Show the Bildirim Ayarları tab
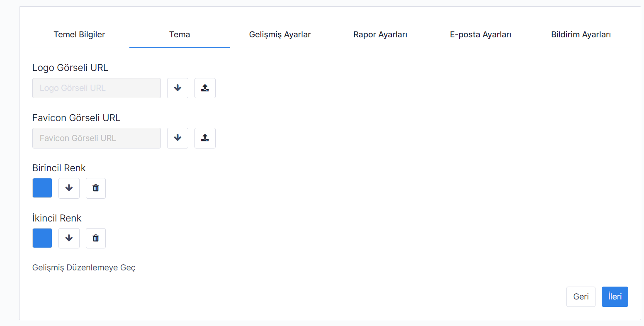Screen dimensions: 644x326 581,35
